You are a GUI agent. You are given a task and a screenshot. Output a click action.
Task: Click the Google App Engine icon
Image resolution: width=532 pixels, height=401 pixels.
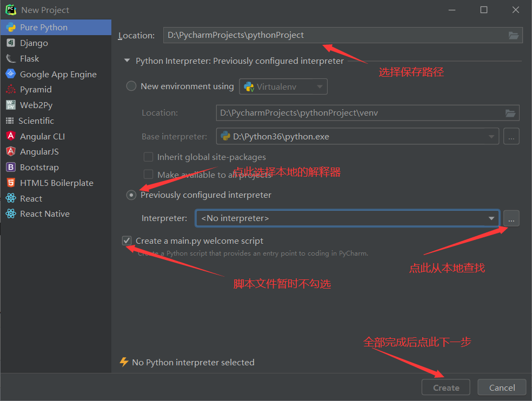coord(11,73)
